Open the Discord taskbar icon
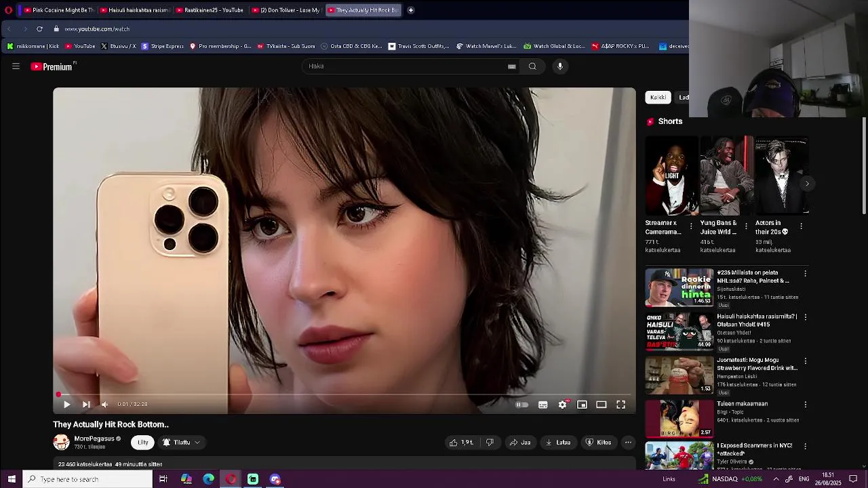 coord(275,479)
